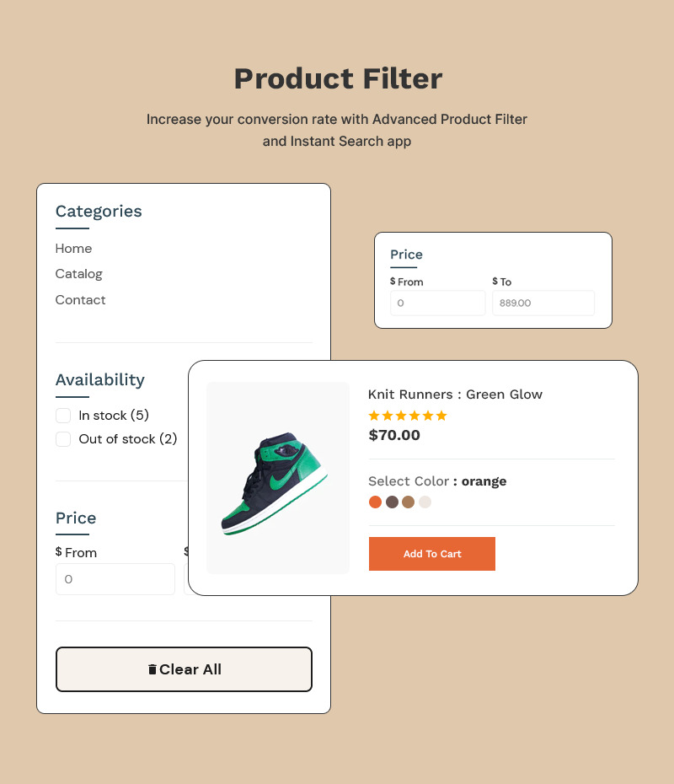
Task: Click the To field showing 889.00
Action: click(x=543, y=303)
